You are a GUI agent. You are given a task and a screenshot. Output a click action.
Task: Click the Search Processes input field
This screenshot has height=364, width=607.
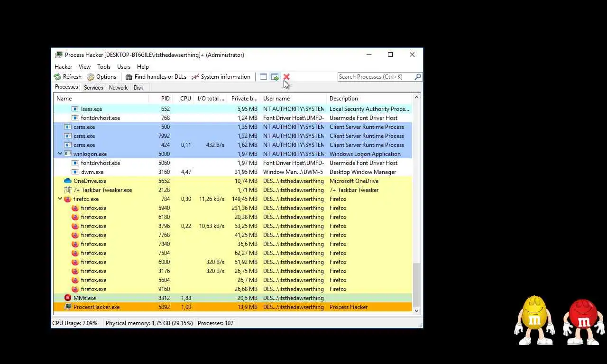[x=376, y=77]
